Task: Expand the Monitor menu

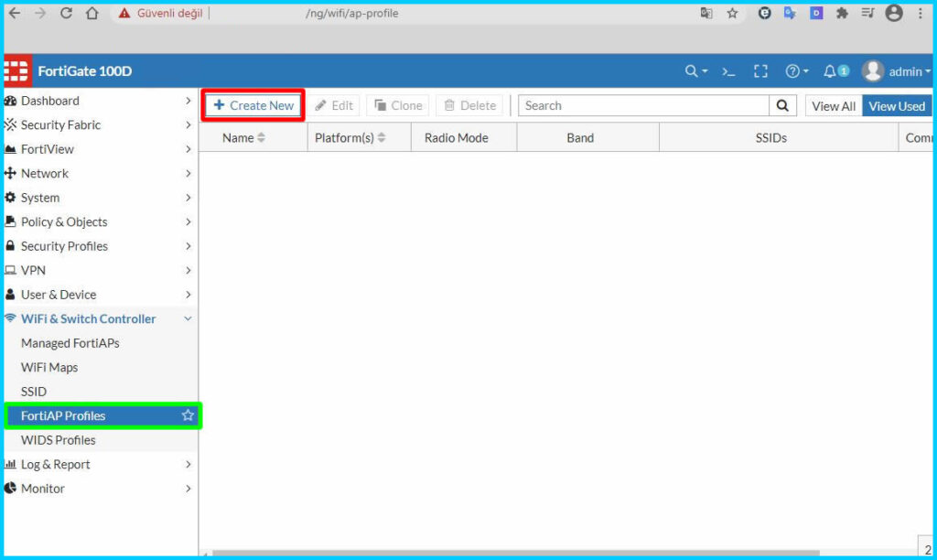Action: click(101, 489)
